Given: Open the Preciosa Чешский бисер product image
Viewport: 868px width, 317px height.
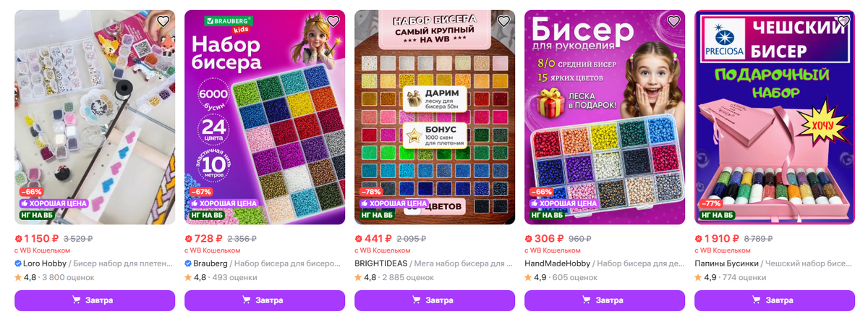Looking at the screenshot, I should tap(775, 117).
